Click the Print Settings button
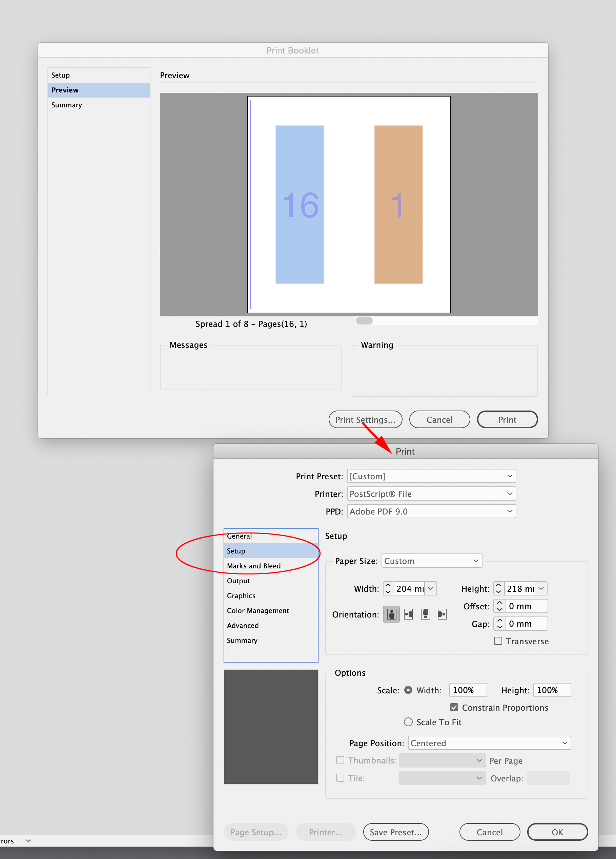Viewport: 616px width, 859px height. [x=365, y=419]
